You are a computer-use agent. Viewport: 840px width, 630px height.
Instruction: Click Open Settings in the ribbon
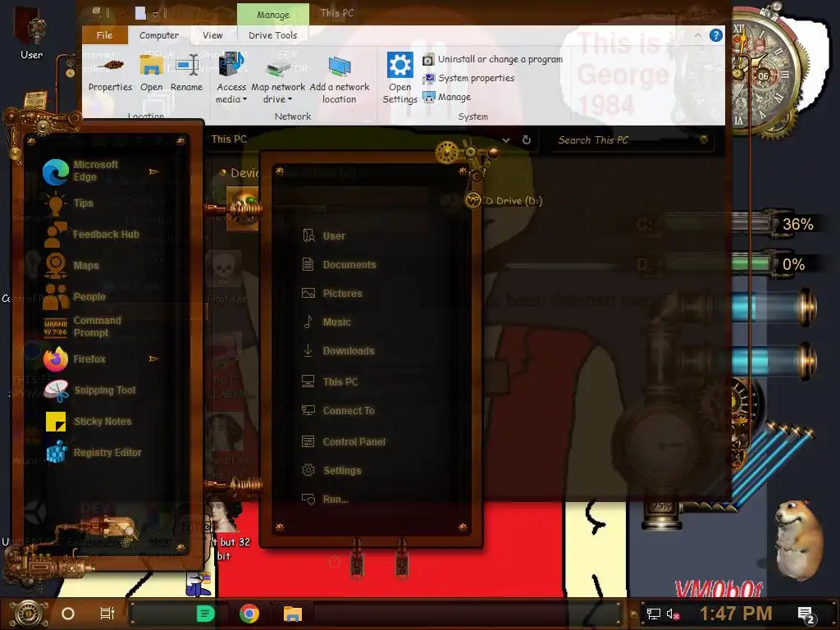400,78
